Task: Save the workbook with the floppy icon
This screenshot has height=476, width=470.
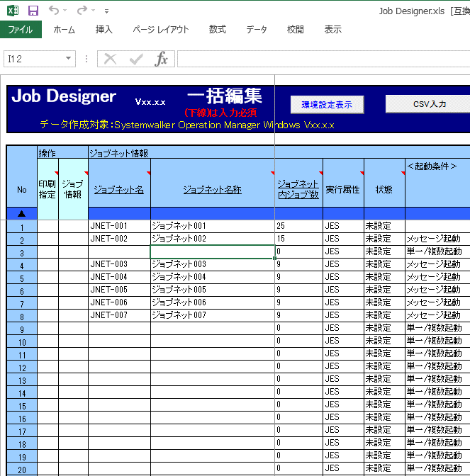Action: pos(33,11)
